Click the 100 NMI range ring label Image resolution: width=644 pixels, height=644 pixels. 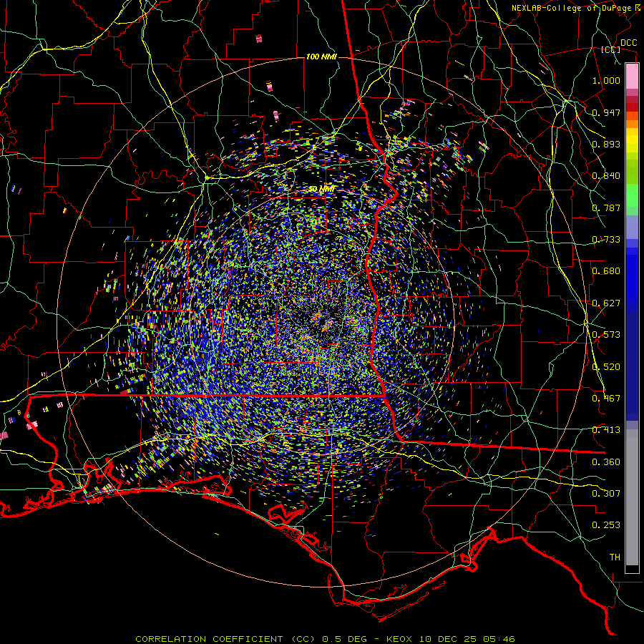[321, 57]
